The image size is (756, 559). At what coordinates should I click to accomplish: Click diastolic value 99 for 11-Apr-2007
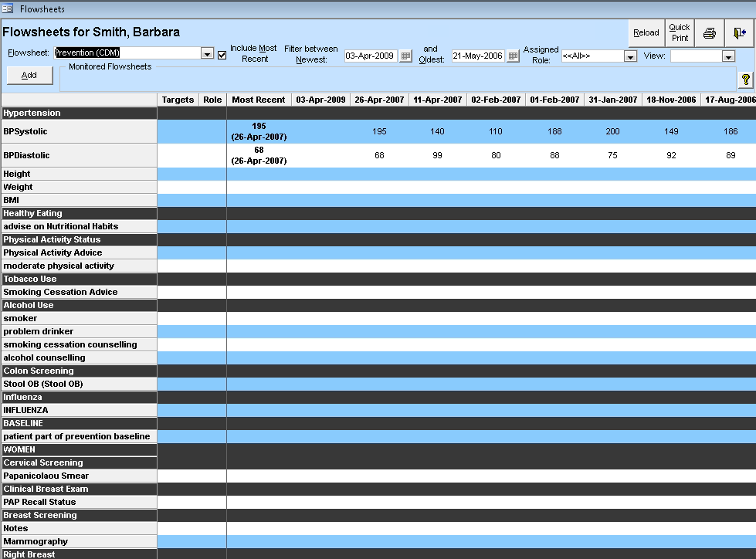(437, 156)
